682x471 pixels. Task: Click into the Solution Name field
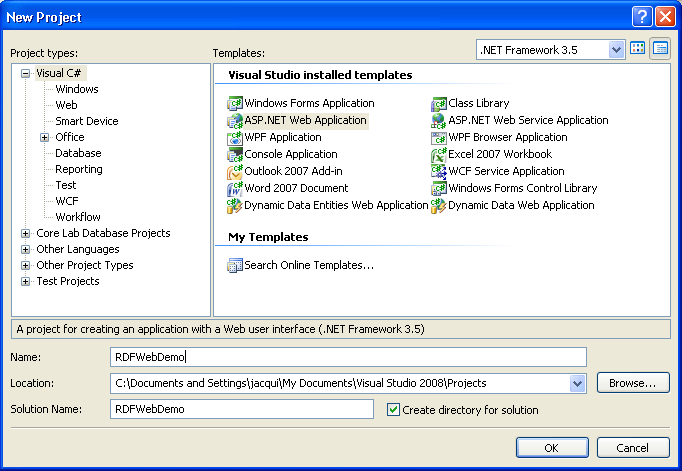tap(241, 409)
